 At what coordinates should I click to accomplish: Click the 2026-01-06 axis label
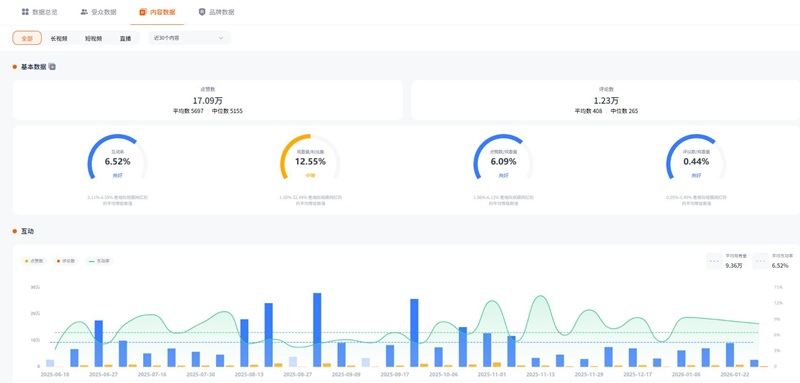tap(686, 374)
